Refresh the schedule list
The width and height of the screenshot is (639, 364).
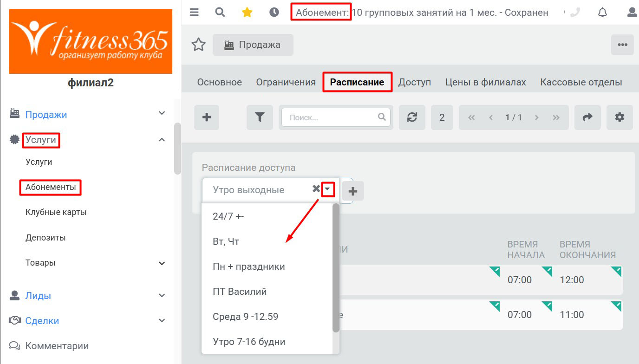tap(412, 117)
